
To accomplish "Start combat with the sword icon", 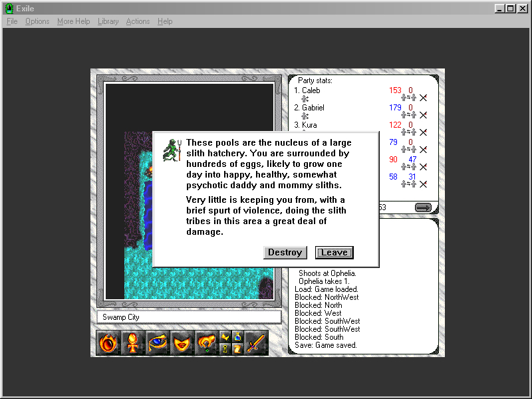I will point(256,343).
